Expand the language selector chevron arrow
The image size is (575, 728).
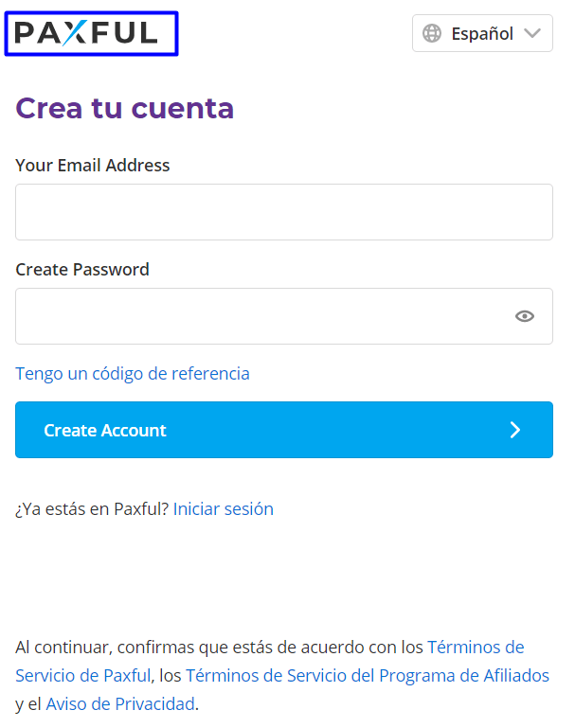pyautogui.click(x=532, y=33)
